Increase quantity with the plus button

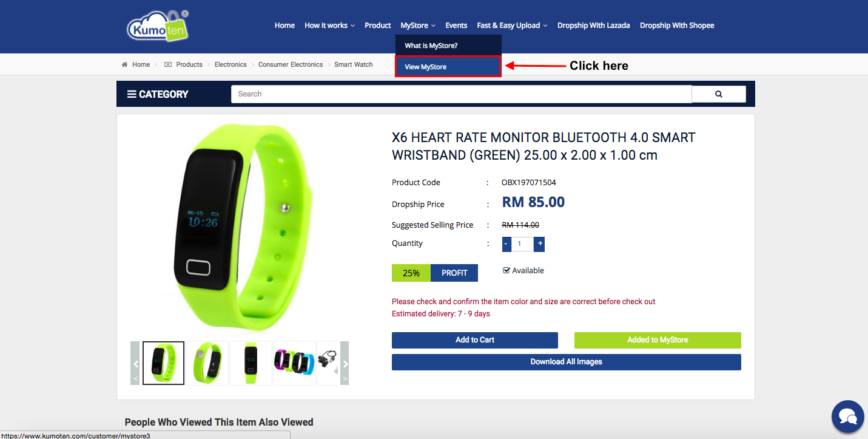[x=539, y=244]
